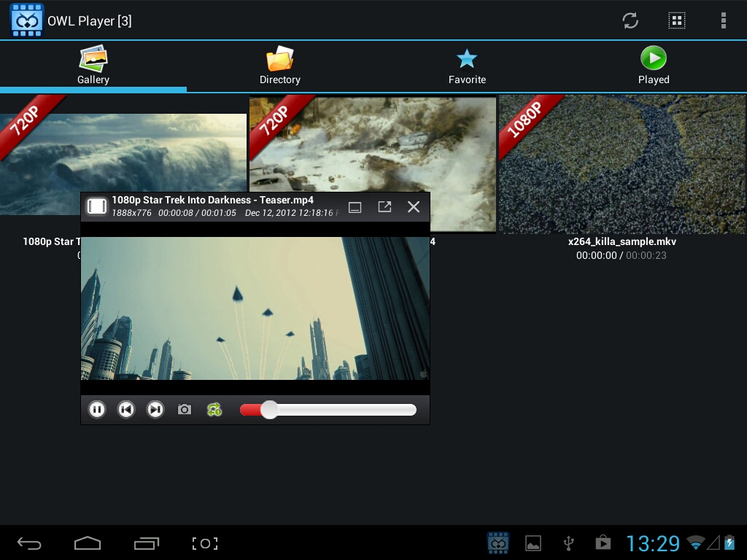Viewport: 747px width, 560px height.
Task: Switch to grid view layout
Action: point(676,20)
